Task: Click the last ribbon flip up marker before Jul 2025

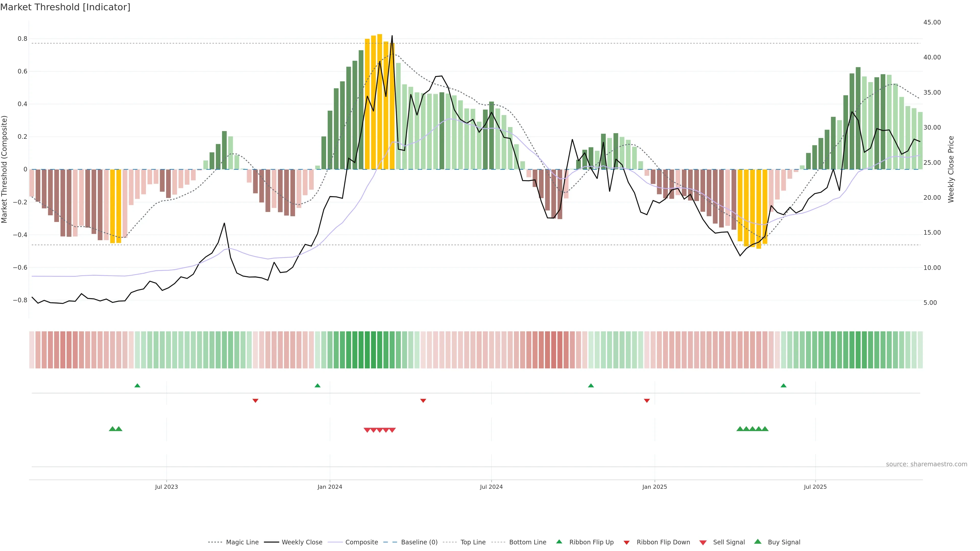Action: 783,386
